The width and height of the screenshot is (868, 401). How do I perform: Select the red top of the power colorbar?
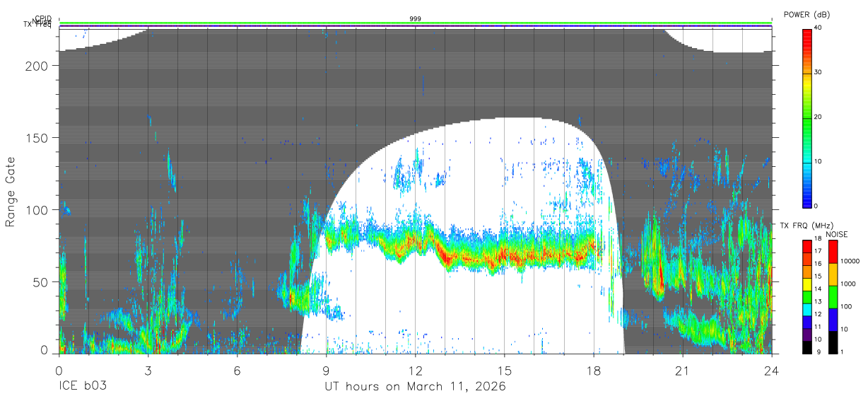click(807, 39)
